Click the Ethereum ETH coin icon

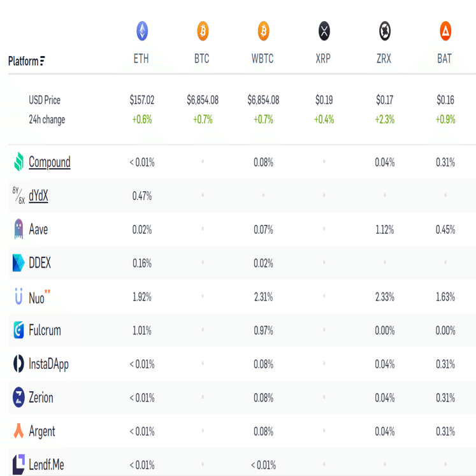tap(141, 31)
